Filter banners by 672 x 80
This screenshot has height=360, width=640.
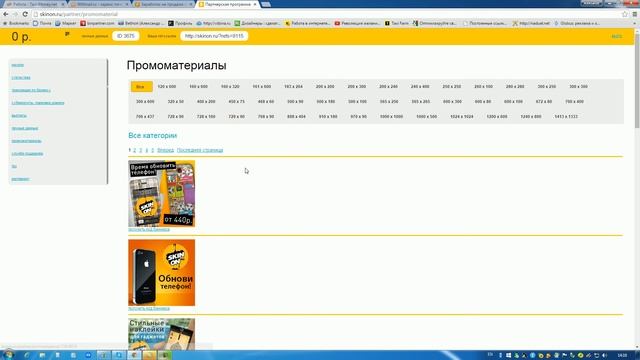point(544,101)
